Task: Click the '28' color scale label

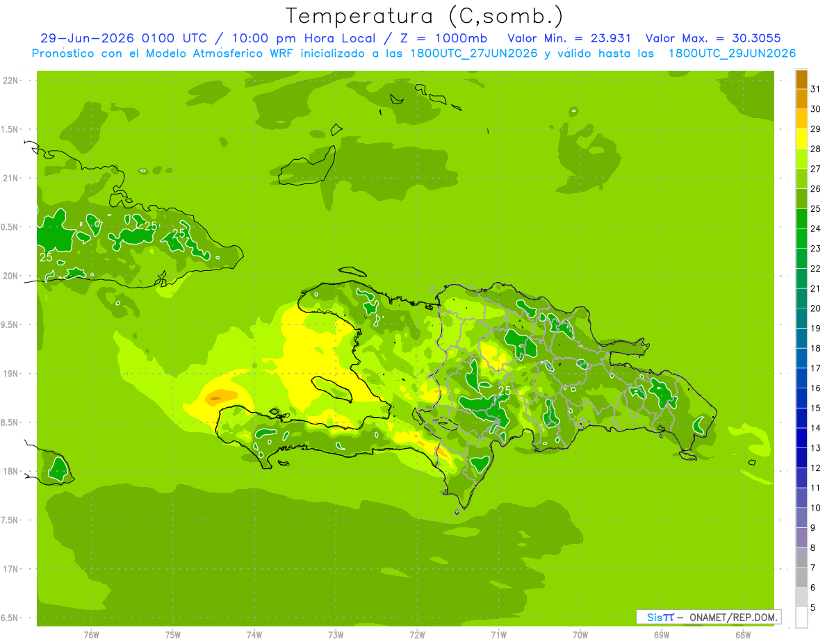Action: click(815, 149)
